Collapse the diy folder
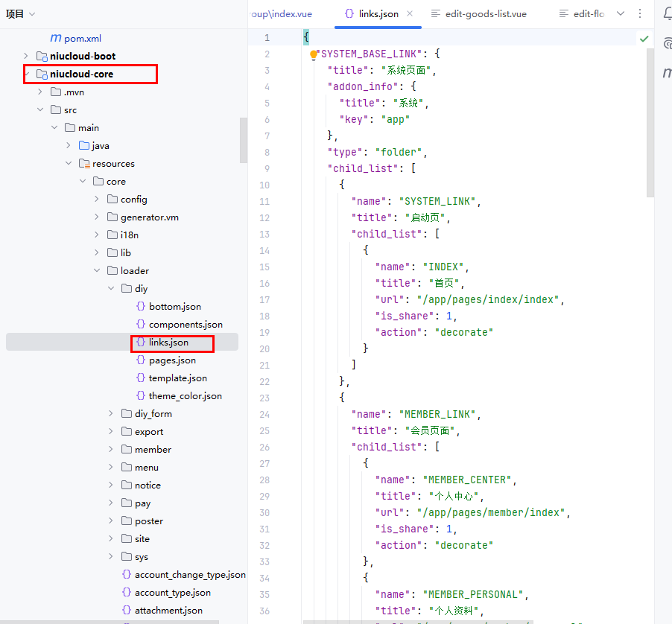The width and height of the screenshot is (672, 624). (x=111, y=289)
